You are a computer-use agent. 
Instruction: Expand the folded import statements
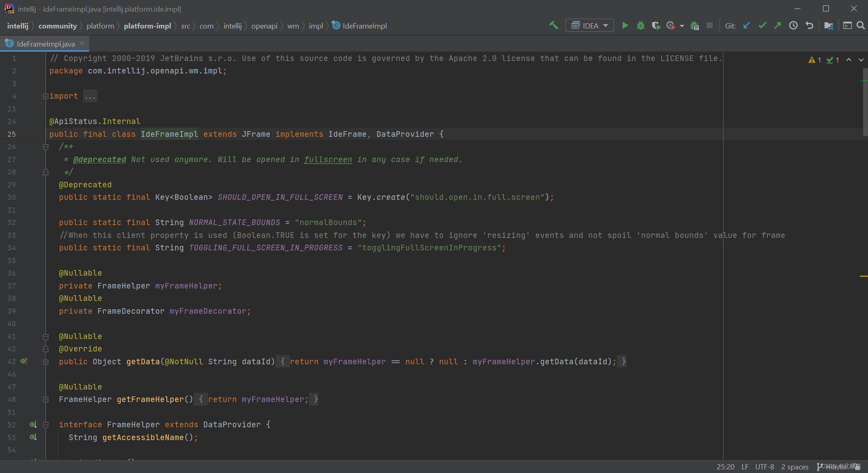click(45, 96)
